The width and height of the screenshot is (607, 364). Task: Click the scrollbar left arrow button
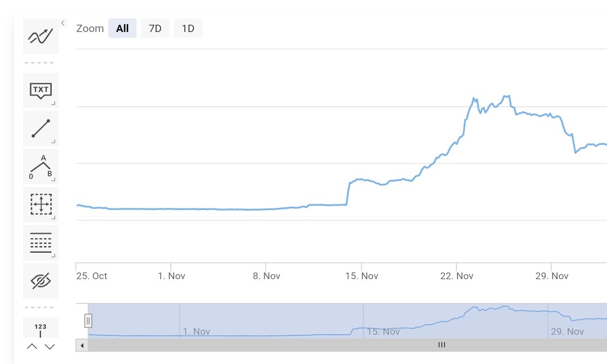pyautogui.click(x=81, y=345)
